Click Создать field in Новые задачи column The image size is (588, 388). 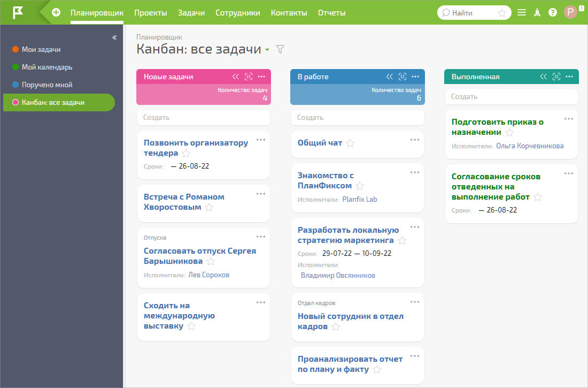[x=204, y=118]
